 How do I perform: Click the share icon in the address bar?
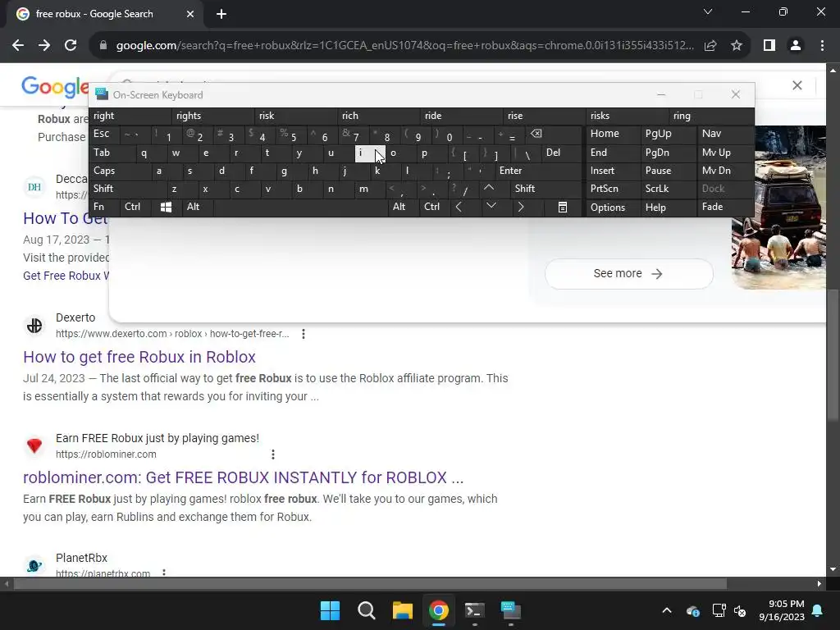click(x=710, y=46)
